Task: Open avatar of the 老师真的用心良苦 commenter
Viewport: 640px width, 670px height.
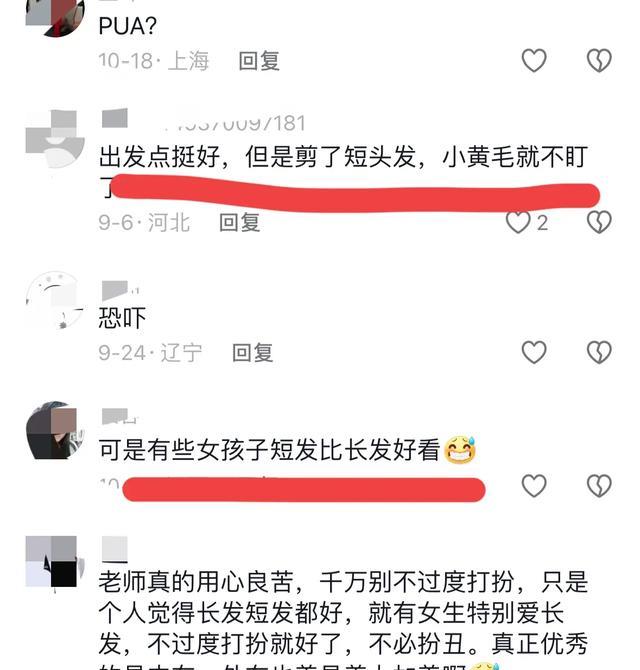Action: click(55, 563)
